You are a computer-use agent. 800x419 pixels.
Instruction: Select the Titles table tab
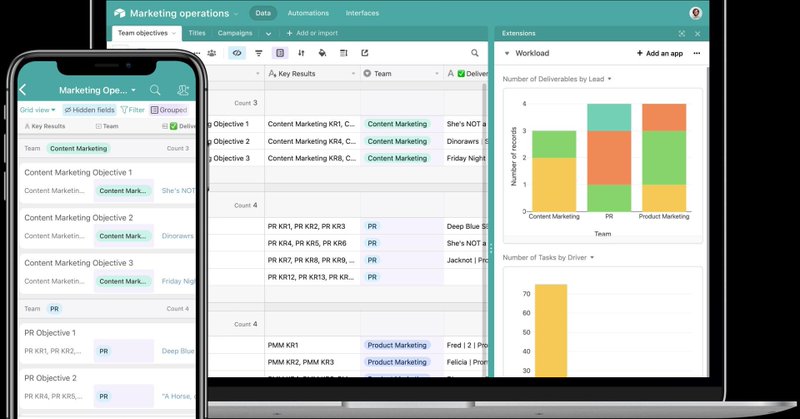pos(197,33)
